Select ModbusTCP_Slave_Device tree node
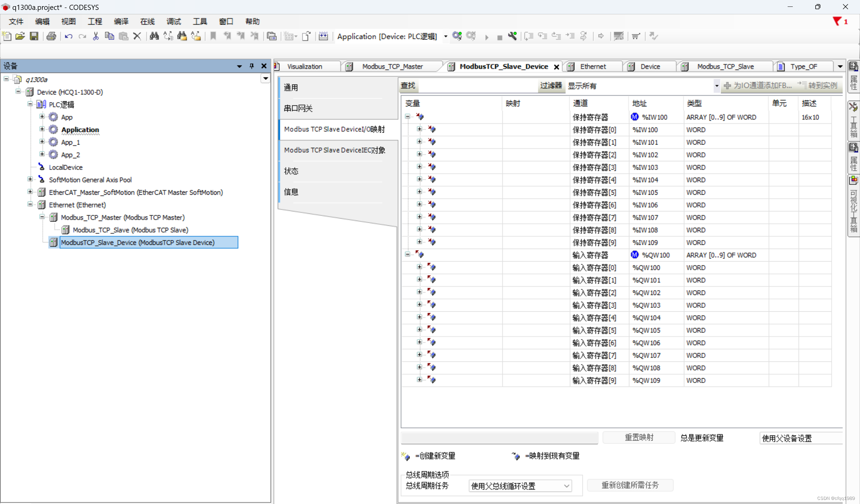This screenshot has height=504, width=860. pyautogui.click(x=149, y=242)
